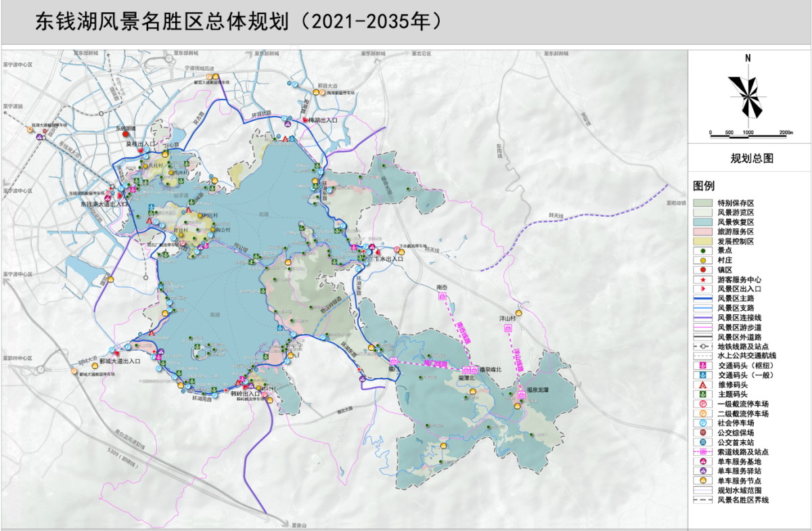Click the 南岙 cableway station icon on map
The image size is (812, 531).
tap(443, 297)
